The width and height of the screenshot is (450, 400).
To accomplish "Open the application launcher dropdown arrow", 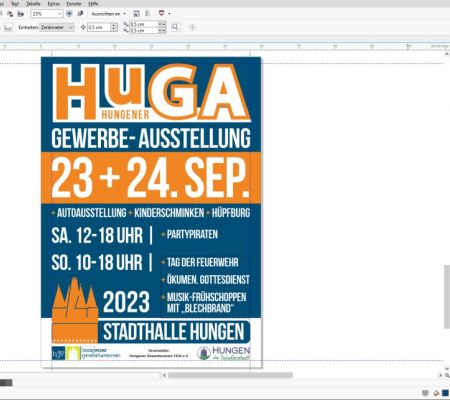I will click(x=169, y=14).
